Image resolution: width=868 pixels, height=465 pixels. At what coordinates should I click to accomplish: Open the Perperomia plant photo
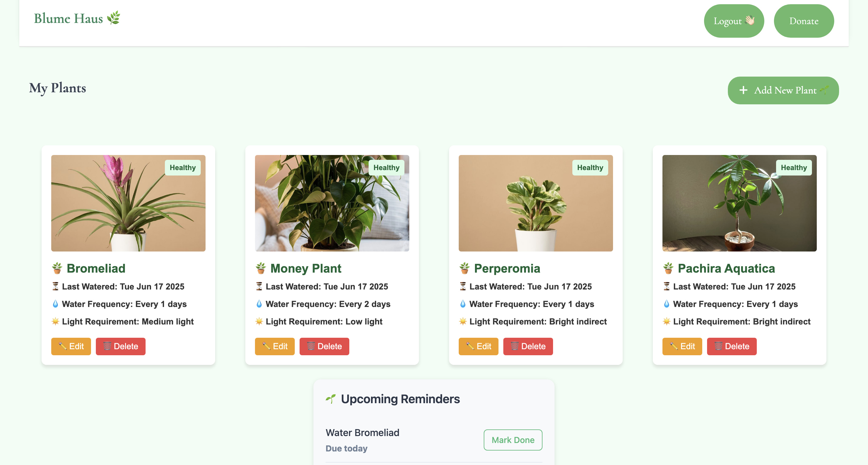click(x=536, y=203)
